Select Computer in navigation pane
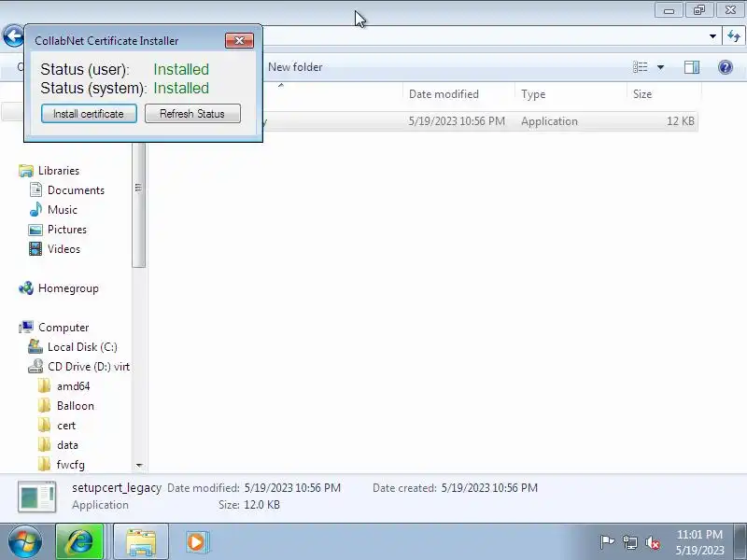This screenshot has width=747, height=560. (x=63, y=328)
